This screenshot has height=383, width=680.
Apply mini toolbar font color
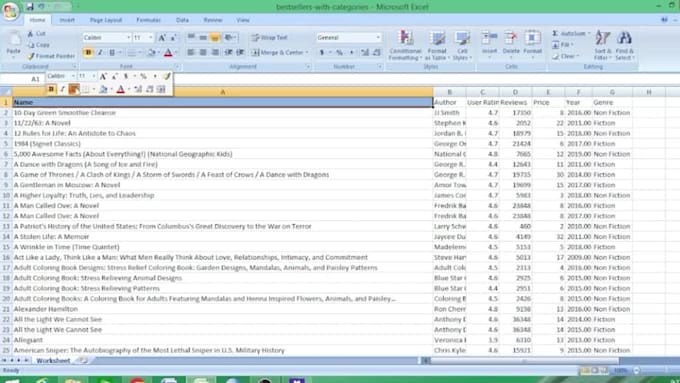click(x=121, y=89)
